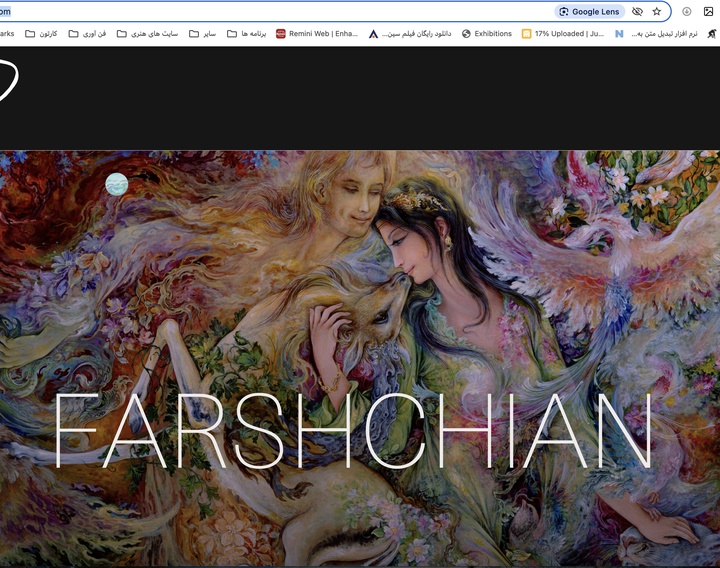This screenshot has width=720, height=568.
Task: Click the FARSHCHIAN title on the banner
Action: [353, 430]
